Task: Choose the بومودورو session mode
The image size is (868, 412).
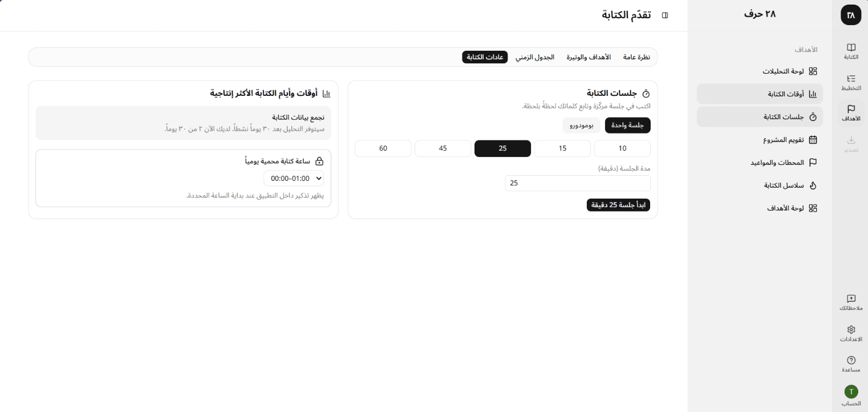Action: point(581,126)
